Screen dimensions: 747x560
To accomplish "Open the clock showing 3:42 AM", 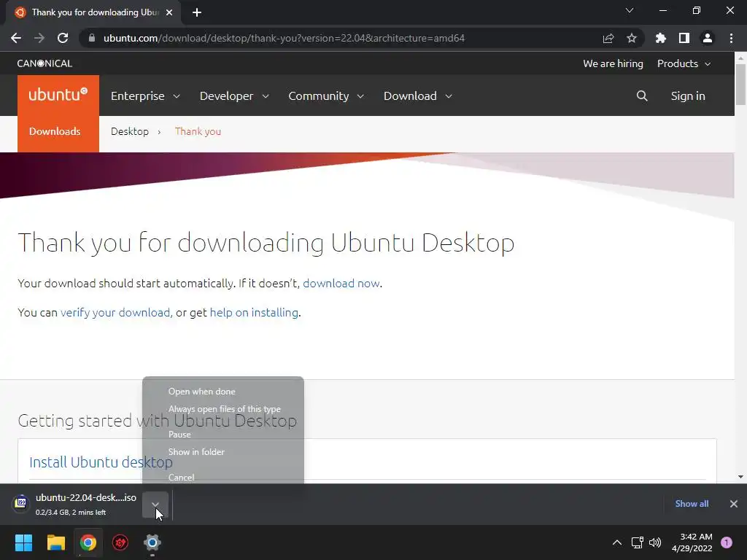I will 692,542.
